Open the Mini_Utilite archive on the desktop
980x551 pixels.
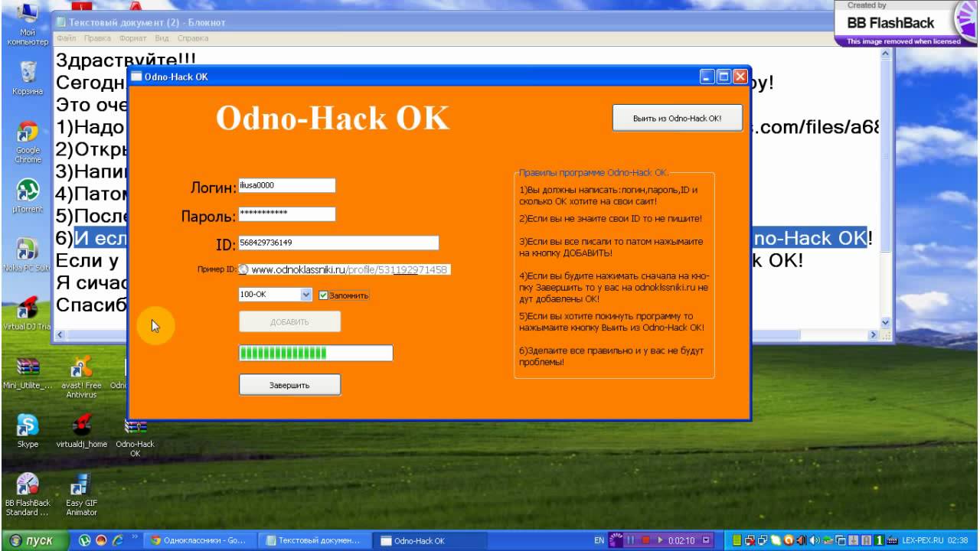(28, 373)
